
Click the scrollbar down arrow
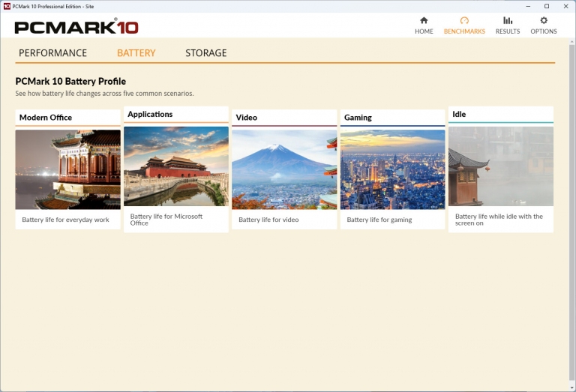click(x=572, y=387)
